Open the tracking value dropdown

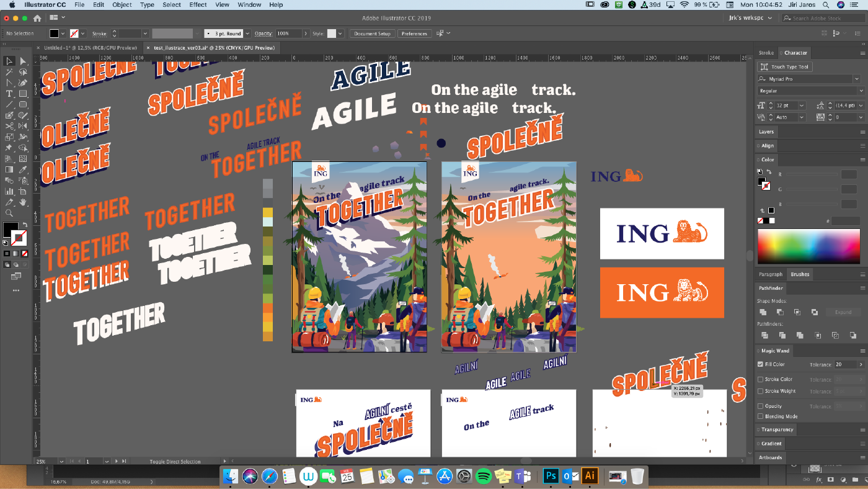pyautogui.click(x=860, y=117)
